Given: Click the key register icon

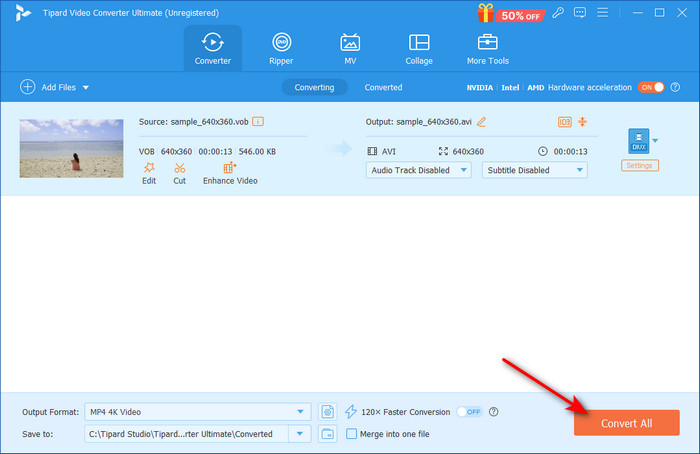Looking at the screenshot, I should click(558, 12).
